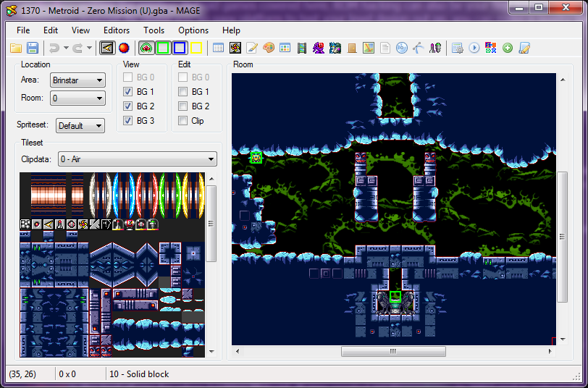Open the File menu

click(23, 30)
